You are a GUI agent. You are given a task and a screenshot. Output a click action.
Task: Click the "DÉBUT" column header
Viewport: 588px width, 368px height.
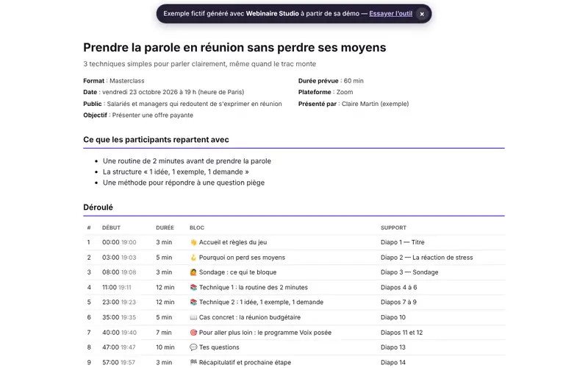click(111, 227)
